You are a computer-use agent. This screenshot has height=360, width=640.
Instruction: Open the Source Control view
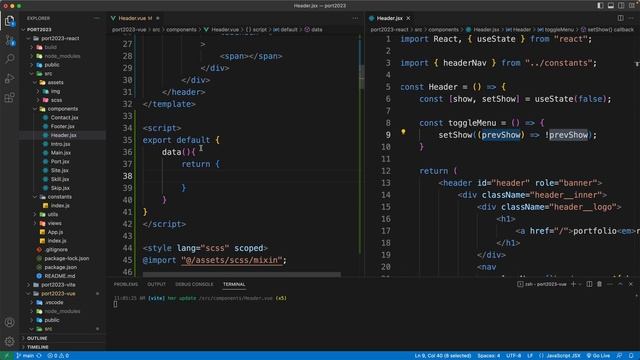(9, 40)
